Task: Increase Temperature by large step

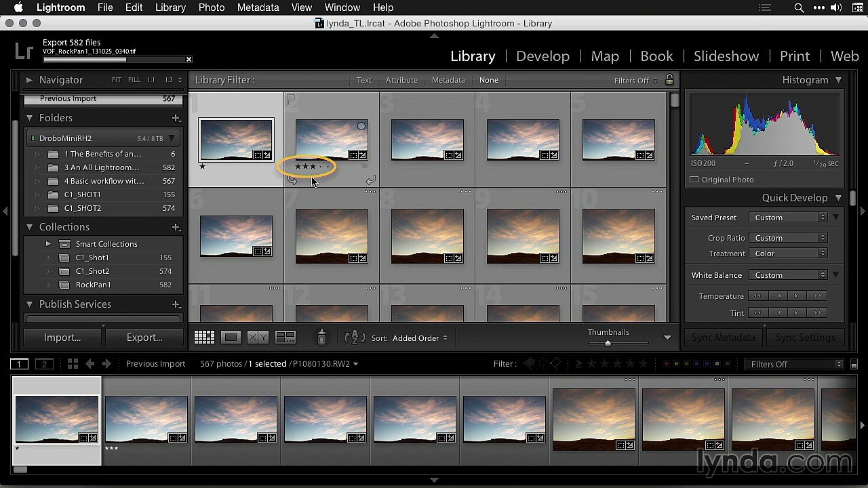Action: coord(818,296)
